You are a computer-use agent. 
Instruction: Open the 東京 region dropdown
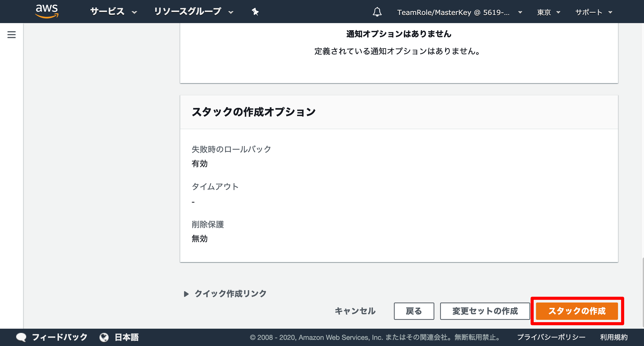point(549,12)
